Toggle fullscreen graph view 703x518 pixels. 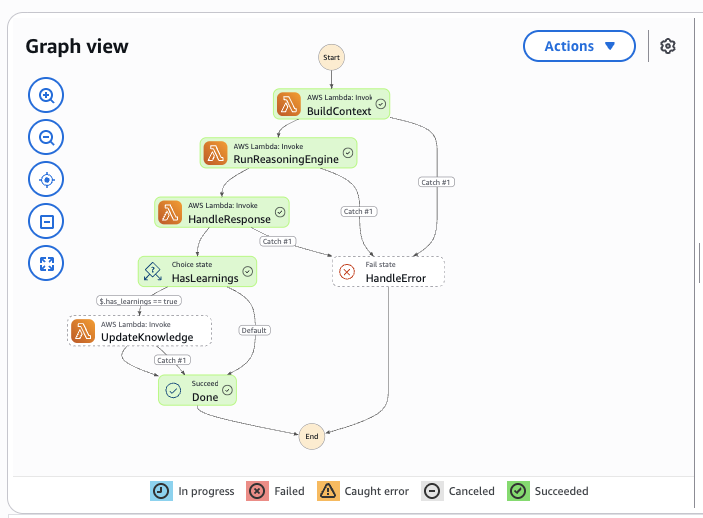(46, 264)
